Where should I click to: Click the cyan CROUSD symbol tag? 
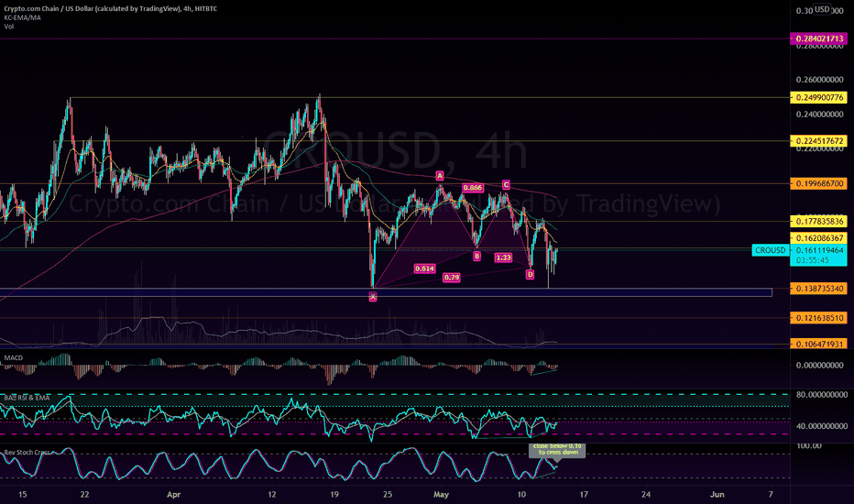770,250
